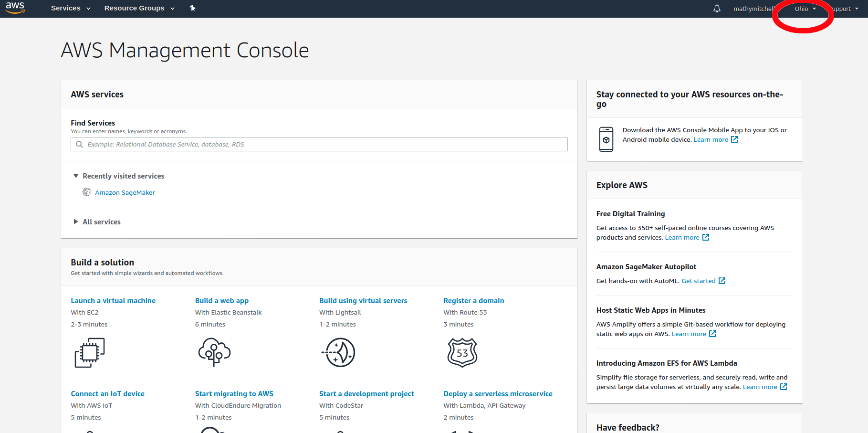Click the AWS logo home icon

point(15,8)
